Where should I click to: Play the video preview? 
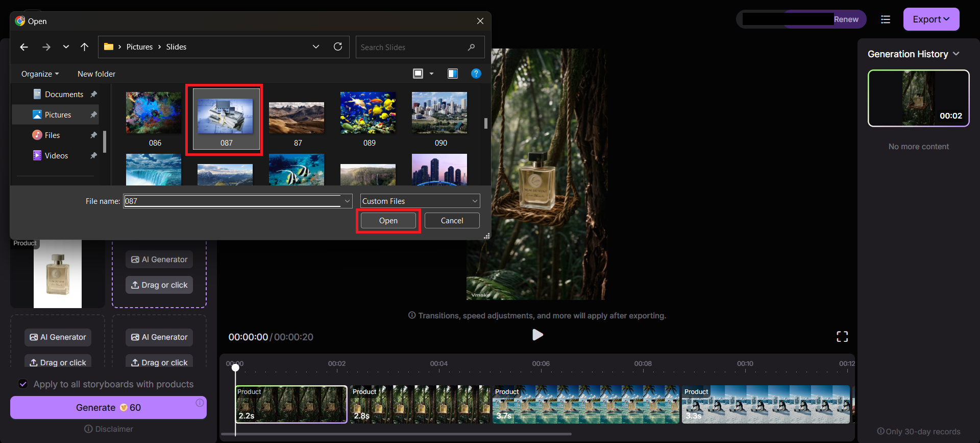537,335
